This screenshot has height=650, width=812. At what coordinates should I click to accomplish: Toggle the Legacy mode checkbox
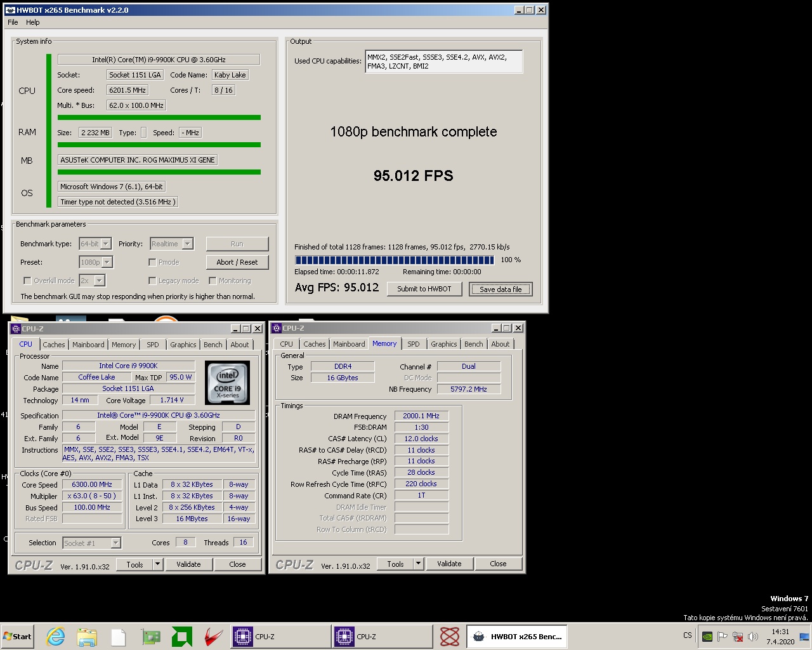(x=152, y=281)
